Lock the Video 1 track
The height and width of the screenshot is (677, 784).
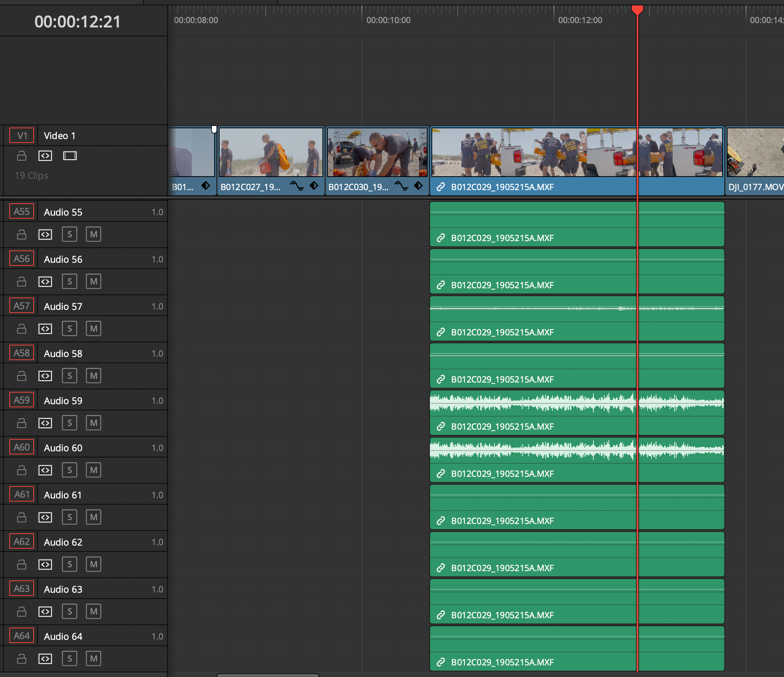[x=22, y=156]
